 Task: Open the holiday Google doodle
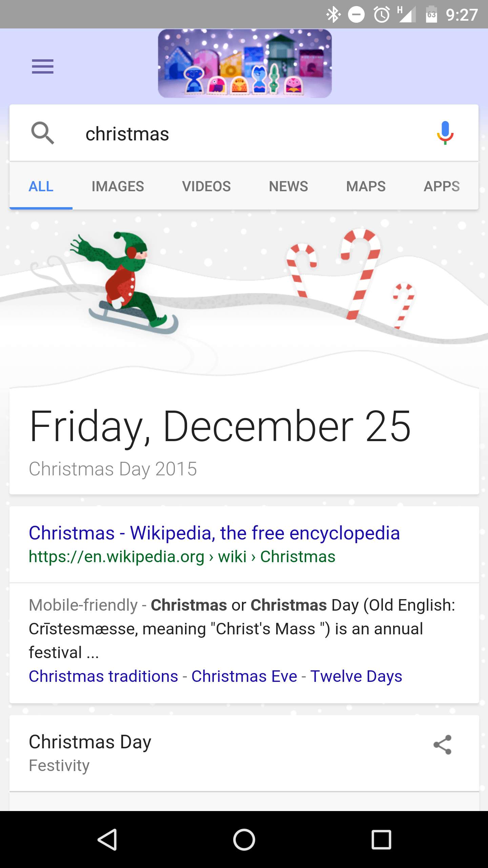245,63
